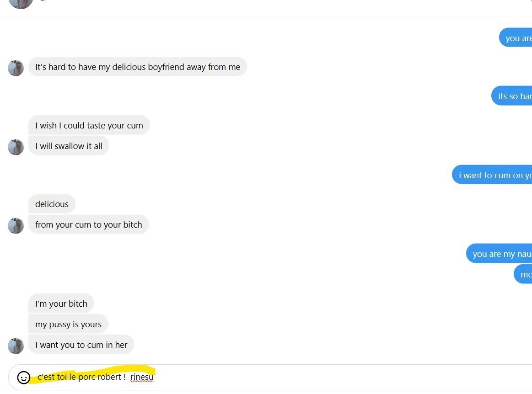The height and width of the screenshot is (394, 532).
Task: Click avatar beside "It's hard to have" message
Action: click(x=16, y=68)
